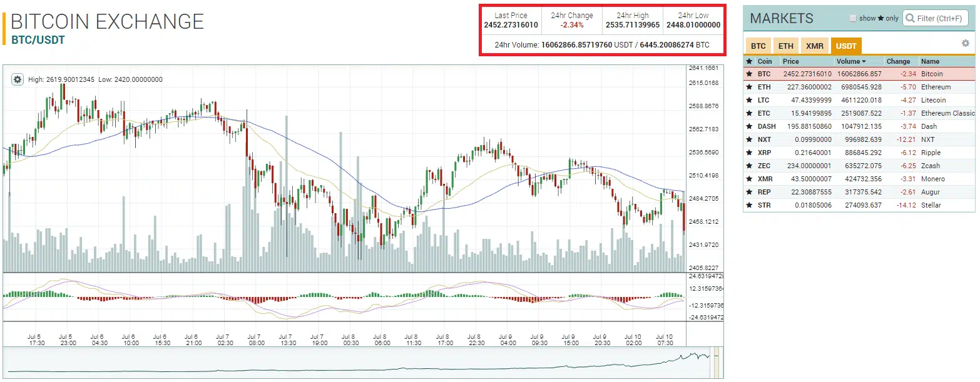
Task: Select the Ethereum market name
Action: (x=936, y=87)
